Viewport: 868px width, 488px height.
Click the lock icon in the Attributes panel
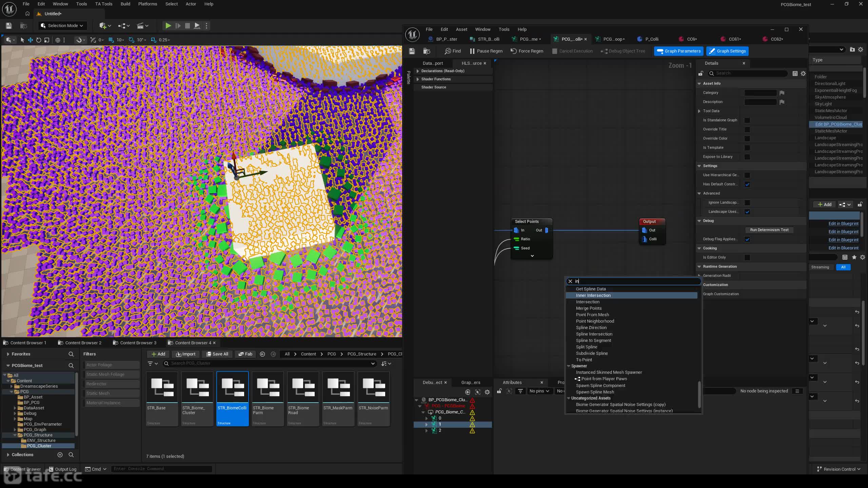(499, 391)
